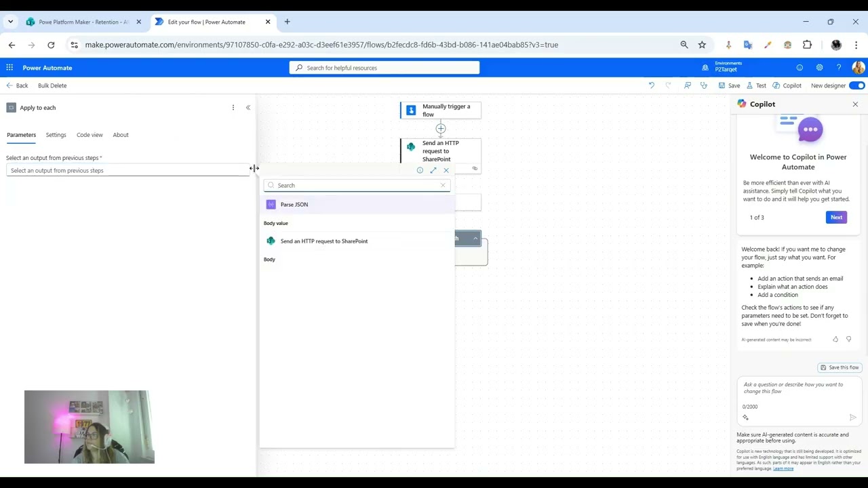Screen dimensions: 868x488
Task: Expand the dynamic content picker
Action: coord(433,171)
